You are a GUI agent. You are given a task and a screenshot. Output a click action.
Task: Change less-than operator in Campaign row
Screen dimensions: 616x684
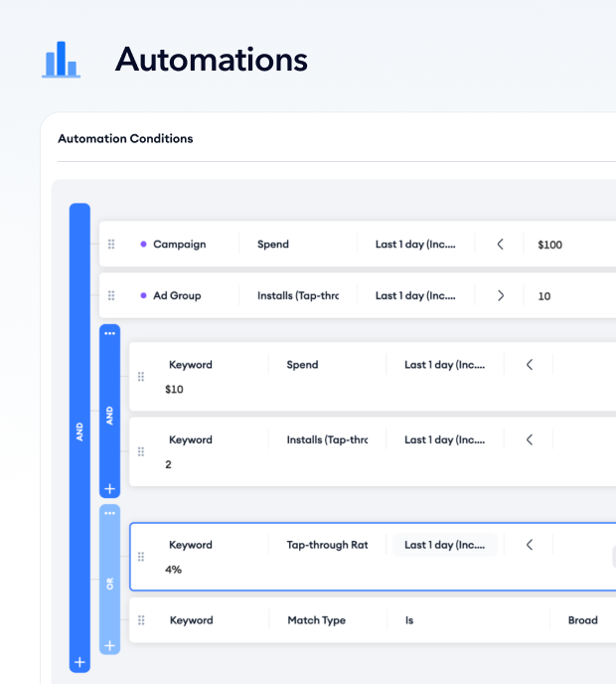500,244
